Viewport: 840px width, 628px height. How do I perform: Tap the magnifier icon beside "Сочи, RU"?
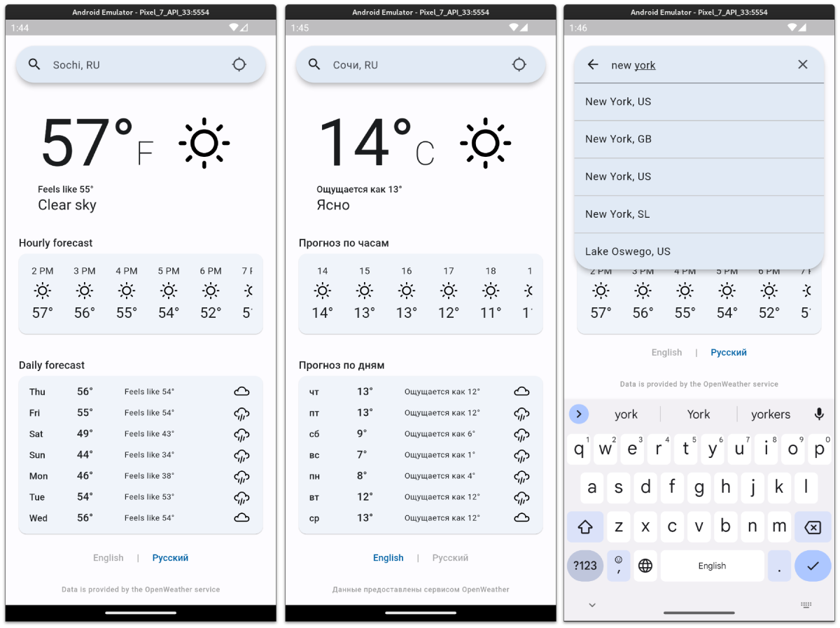click(x=314, y=64)
